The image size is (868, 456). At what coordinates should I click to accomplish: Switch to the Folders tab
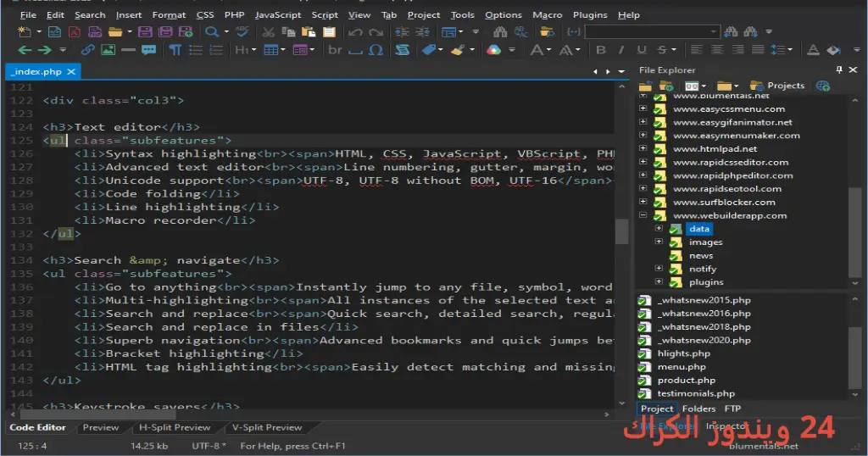click(x=698, y=409)
